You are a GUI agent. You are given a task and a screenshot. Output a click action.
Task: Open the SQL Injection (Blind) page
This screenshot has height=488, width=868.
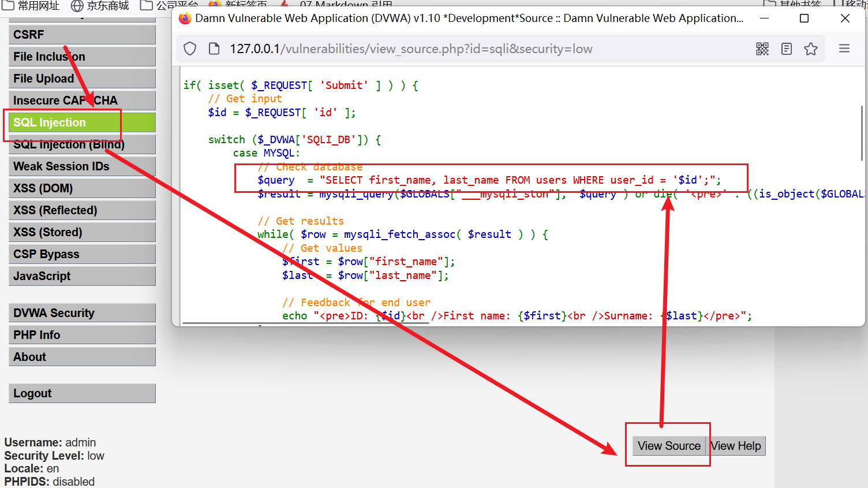[82, 144]
